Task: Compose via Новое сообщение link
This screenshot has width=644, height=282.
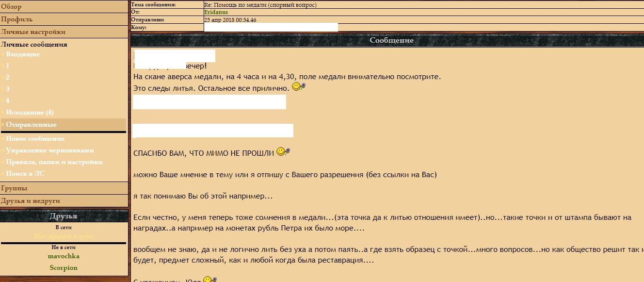Action: 35,139
